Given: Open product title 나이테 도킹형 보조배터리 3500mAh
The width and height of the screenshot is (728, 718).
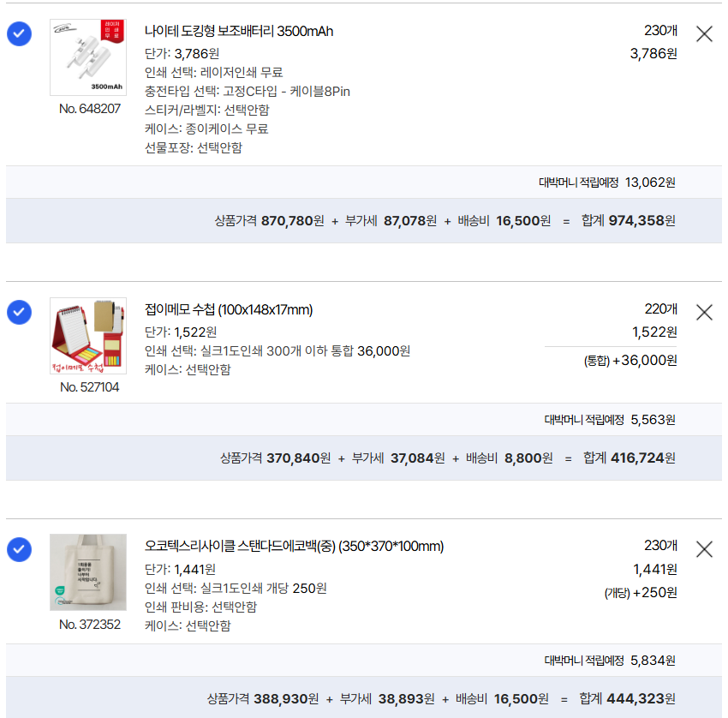Looking at the screenshot, I should [x=239, y=31].
